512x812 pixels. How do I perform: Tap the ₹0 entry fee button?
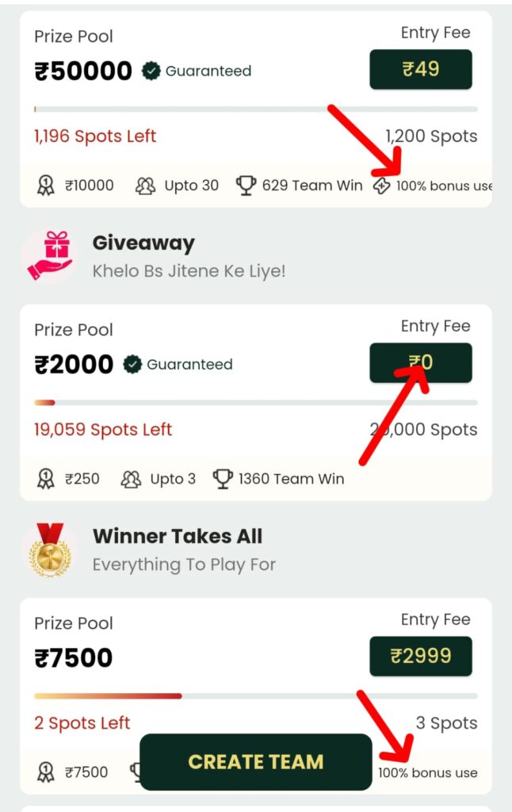pyautogui.click(x=420, y=362)
